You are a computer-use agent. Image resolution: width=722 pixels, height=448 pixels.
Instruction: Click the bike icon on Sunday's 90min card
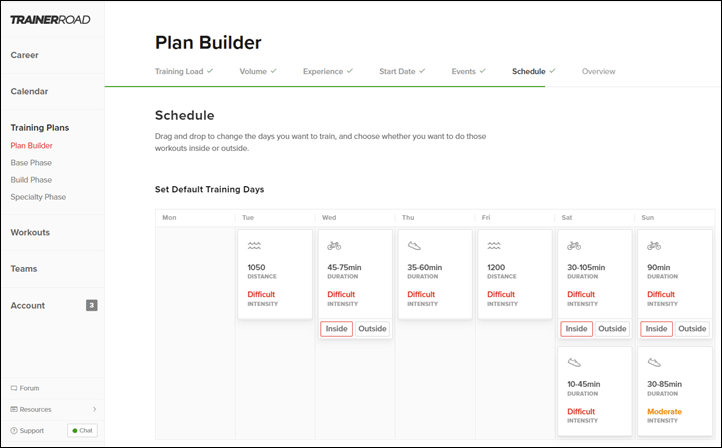(654, 246)
